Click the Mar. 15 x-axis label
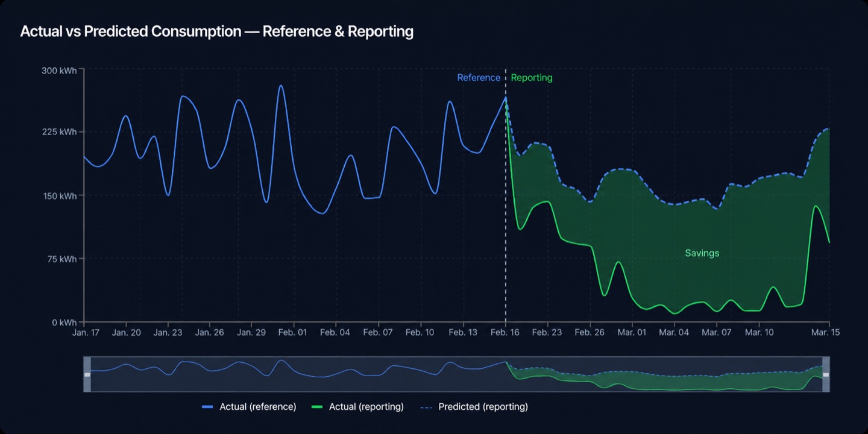The width and height of the screenshot is (868, 434). (x=825, y=333)
